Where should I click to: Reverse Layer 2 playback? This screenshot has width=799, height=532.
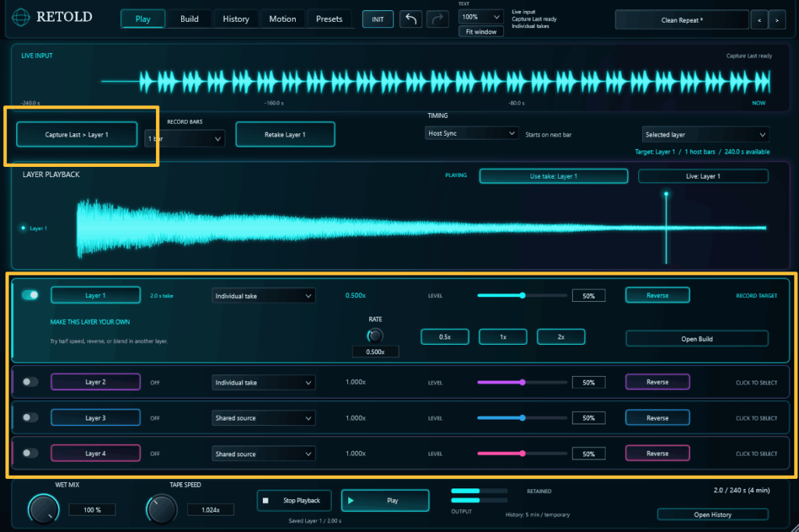click(657, 382)
